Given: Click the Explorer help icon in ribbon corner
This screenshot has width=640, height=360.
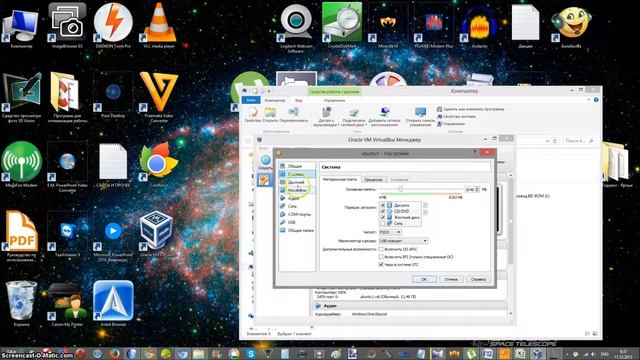Looking at the screenshot, I should 596,100.
